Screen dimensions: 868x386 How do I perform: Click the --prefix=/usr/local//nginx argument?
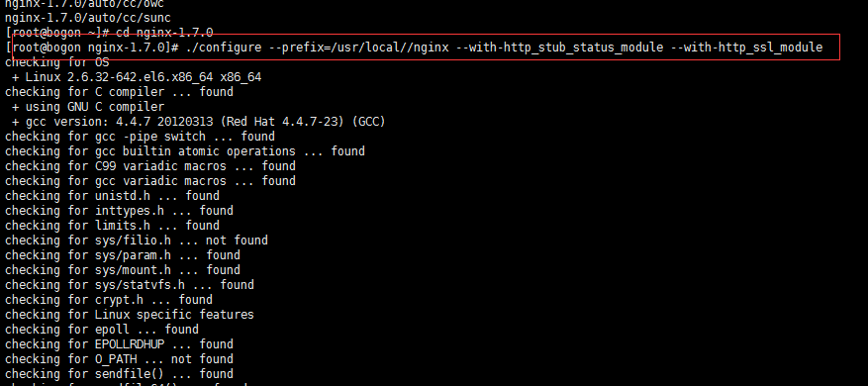[x=358, y=48]
